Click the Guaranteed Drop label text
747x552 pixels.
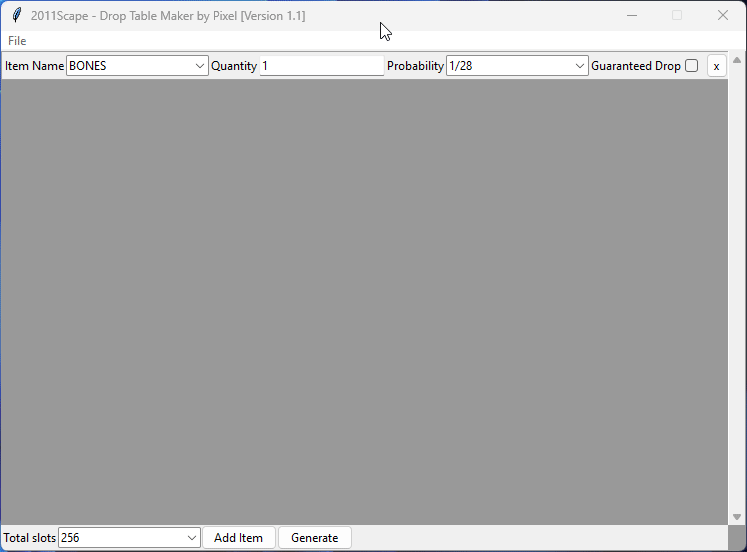click(636, 66)
